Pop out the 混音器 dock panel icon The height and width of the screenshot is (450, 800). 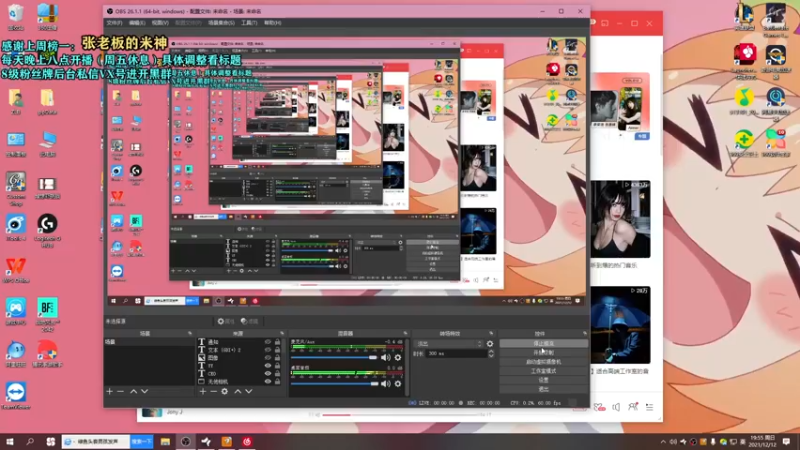(x=405, y=333)
